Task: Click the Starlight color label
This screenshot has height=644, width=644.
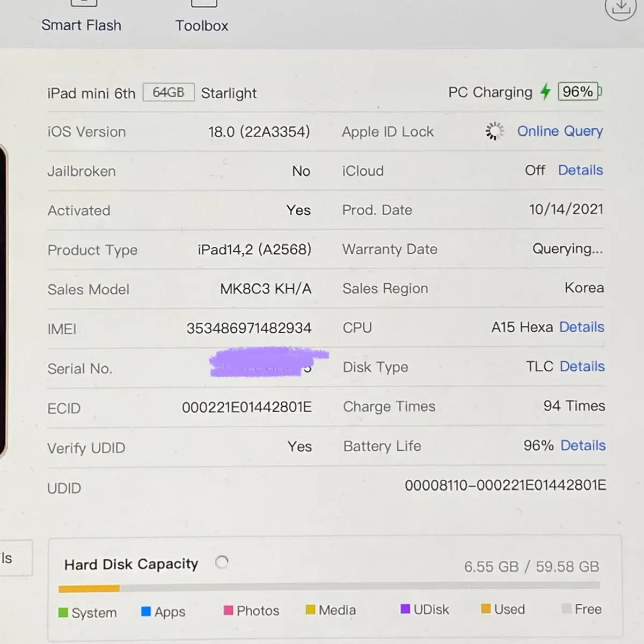Action: 229,93
